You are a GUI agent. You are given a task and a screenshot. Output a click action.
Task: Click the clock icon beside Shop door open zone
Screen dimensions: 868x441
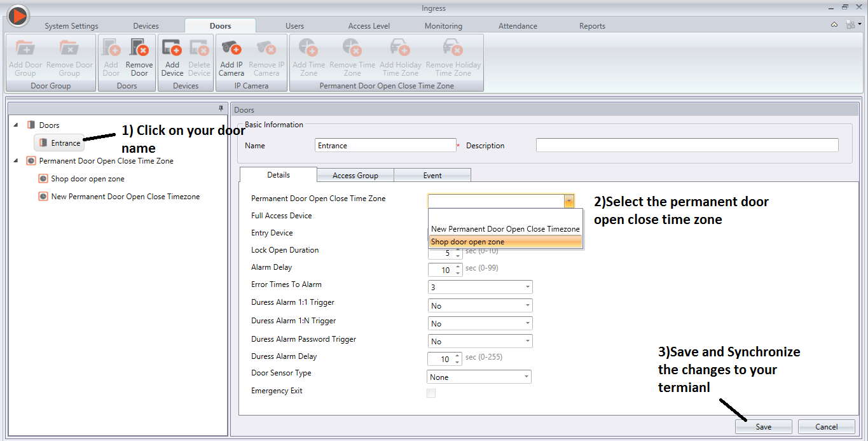click(43, 179)
